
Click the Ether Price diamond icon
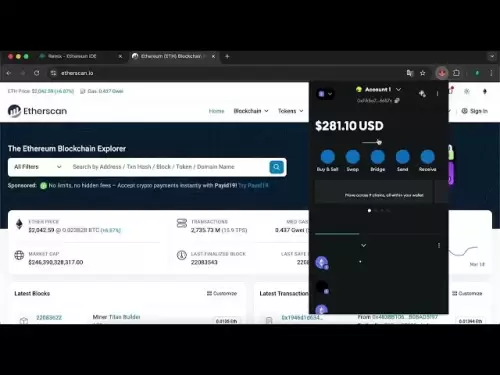[19, 224]
